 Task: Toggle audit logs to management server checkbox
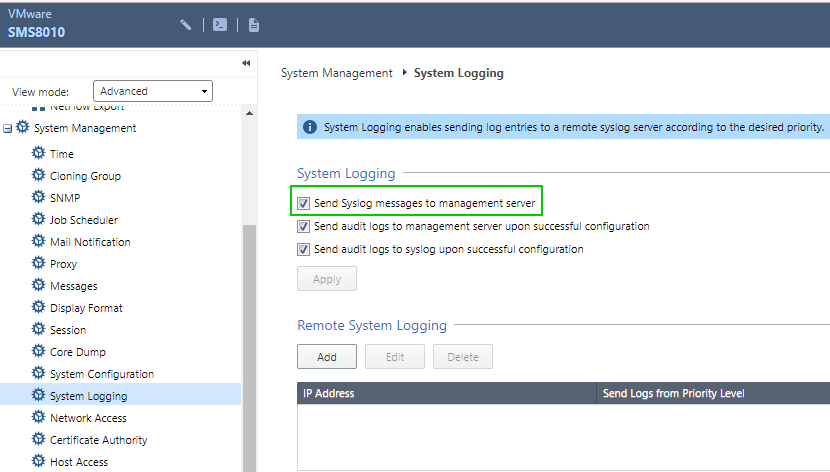304,226
